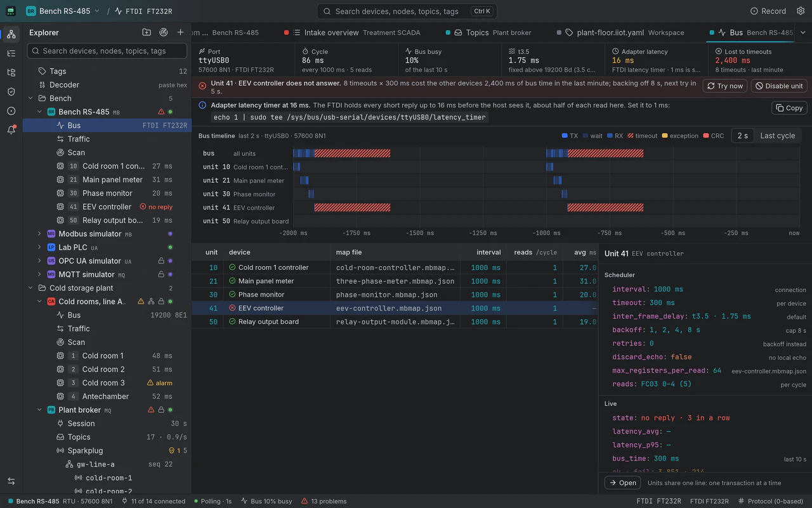The height and width of the screenshot is (508, 812).
Task: Expand the MQTT simulator node
Action: point(39,274)
